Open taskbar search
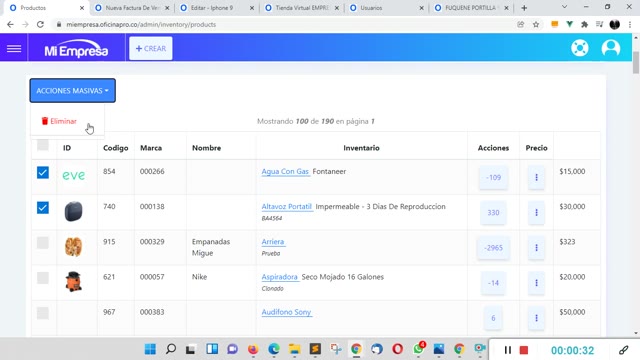Image resolution: width=640 pixels, height=360 pixels. pos(171,349)
